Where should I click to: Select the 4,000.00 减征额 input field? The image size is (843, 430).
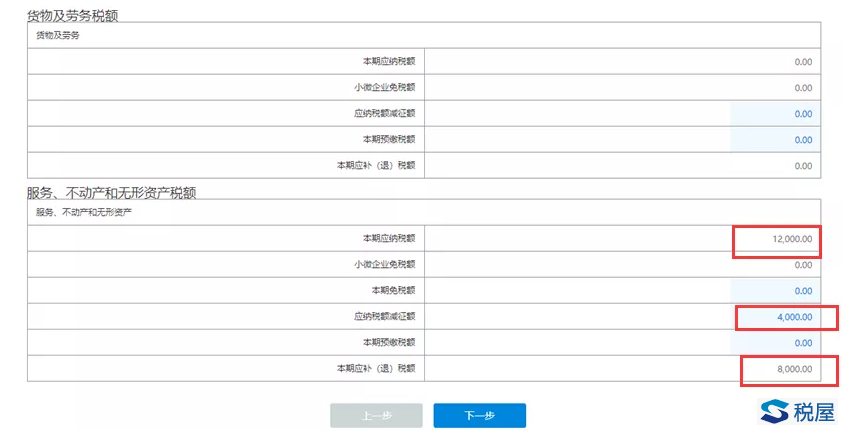click(x=775, y=317)
